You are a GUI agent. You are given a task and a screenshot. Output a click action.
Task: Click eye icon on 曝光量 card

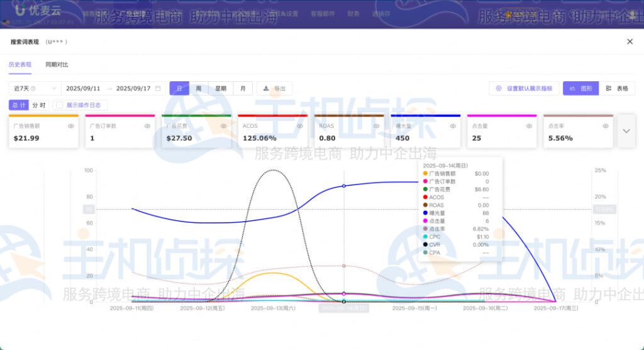coord(453,126)
